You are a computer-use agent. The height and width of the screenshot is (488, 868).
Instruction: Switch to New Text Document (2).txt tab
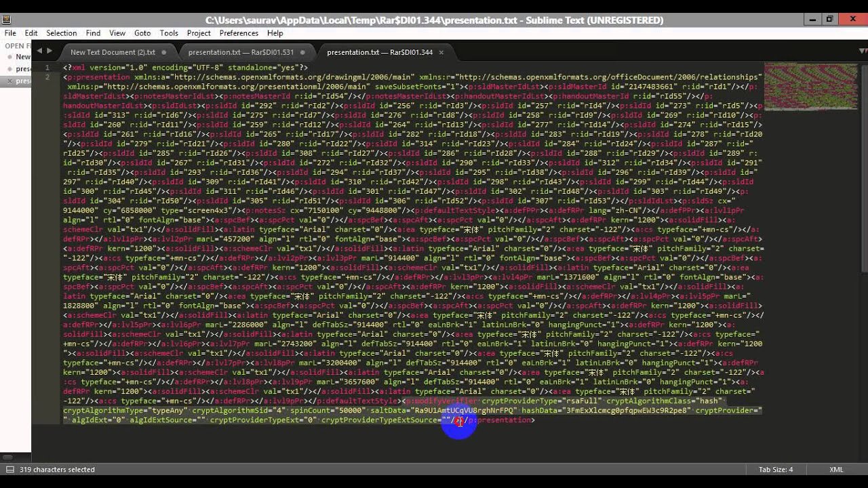pyautogui.click(x=113, y=52)
